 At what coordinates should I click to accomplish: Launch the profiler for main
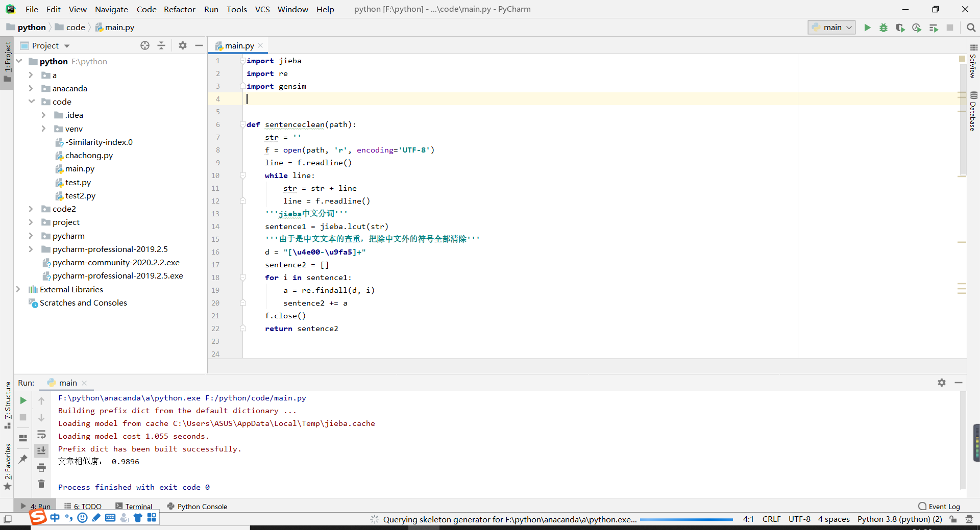917,28
